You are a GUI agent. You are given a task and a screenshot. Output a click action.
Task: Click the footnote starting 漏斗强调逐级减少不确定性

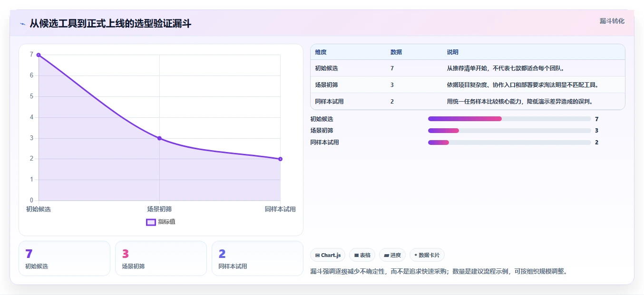click(x=439, y=272)
